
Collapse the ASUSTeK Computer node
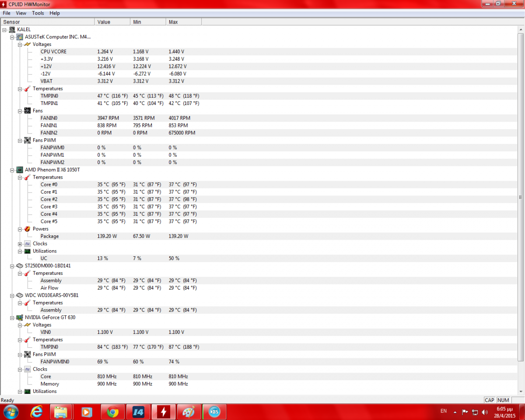12,37
